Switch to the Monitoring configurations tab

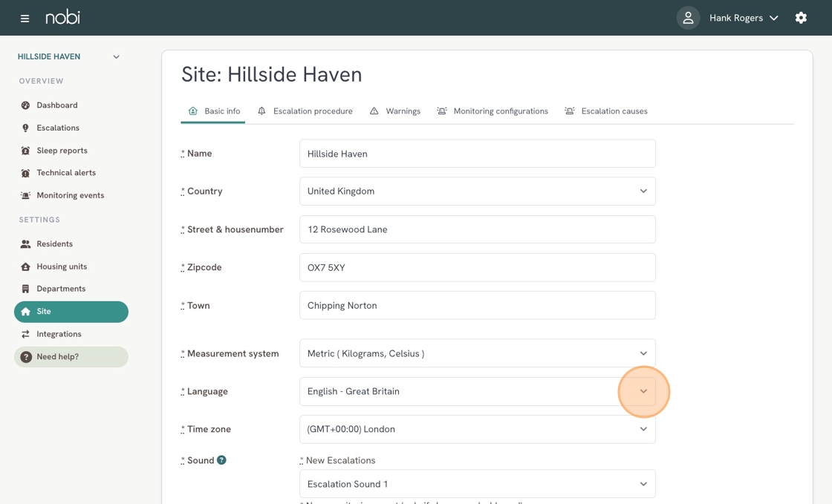[493, 111]
